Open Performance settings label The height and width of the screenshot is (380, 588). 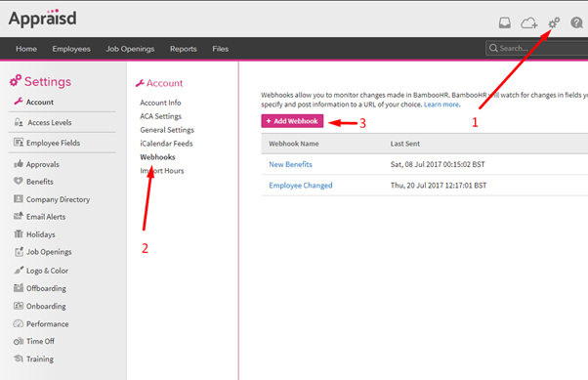[48, 323]
